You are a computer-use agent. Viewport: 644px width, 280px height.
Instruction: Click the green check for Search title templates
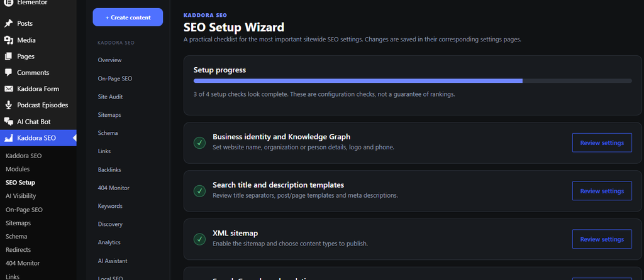click(199, 191)
